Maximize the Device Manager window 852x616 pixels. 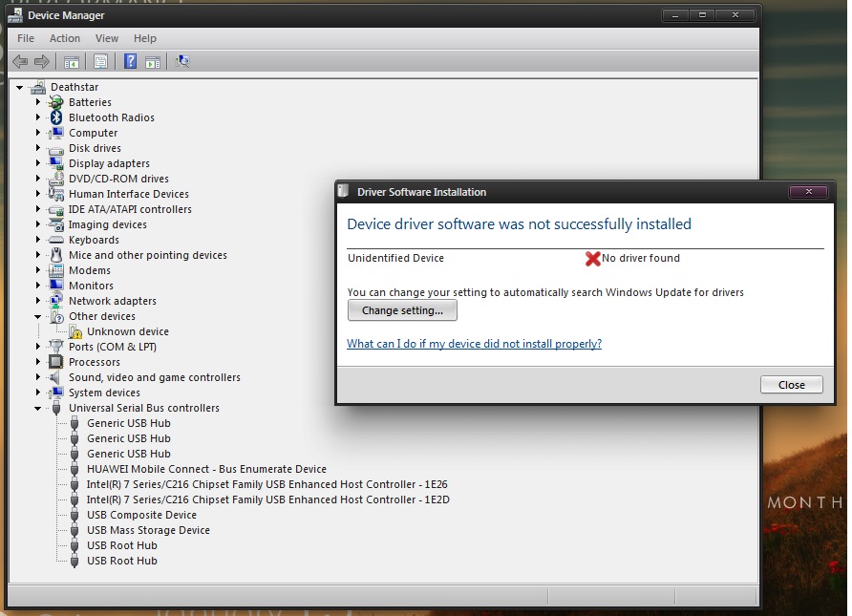(x=702, y=14)
